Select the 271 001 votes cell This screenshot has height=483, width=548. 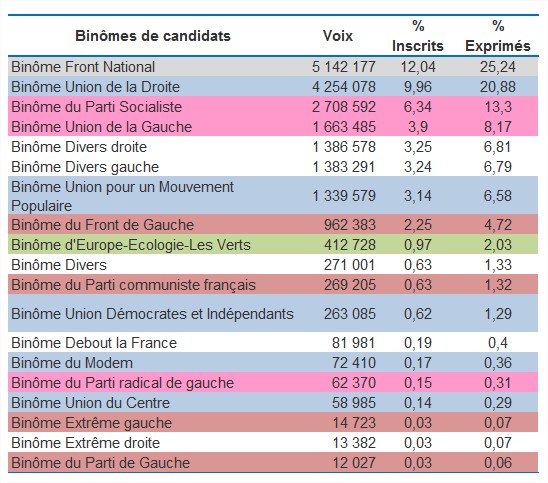click(x=349, y=265)
